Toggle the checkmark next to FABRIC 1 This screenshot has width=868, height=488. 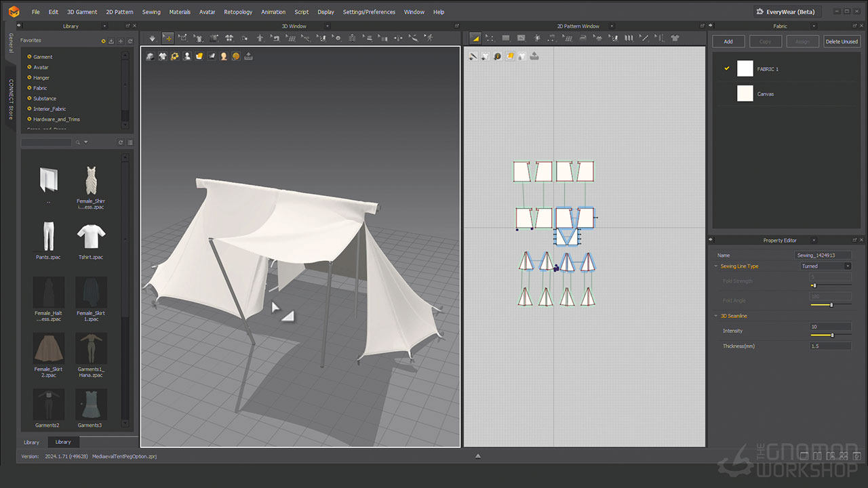[x=727, y=69]
